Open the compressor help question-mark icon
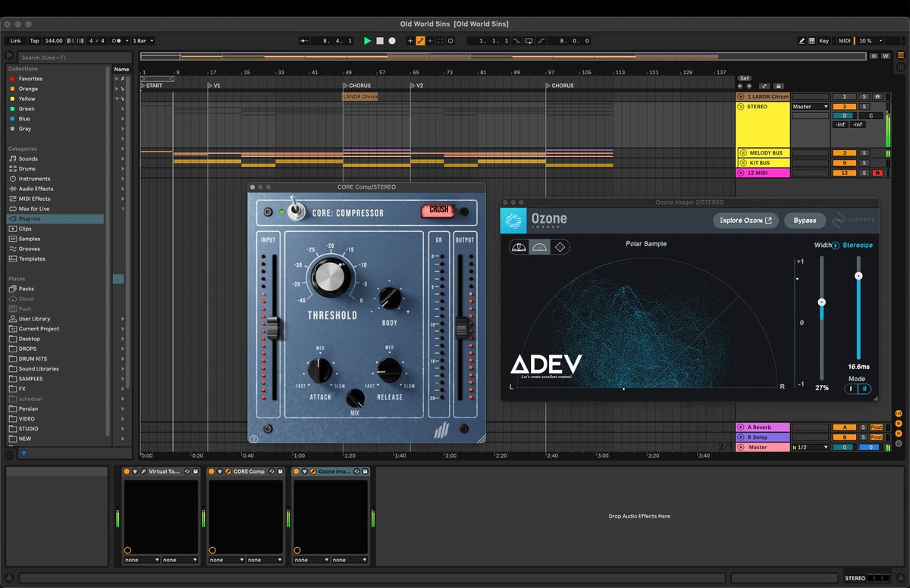Image resolution: width=910 pixels, height=588 pixels. pyautogui.click(x=254, y=438)
